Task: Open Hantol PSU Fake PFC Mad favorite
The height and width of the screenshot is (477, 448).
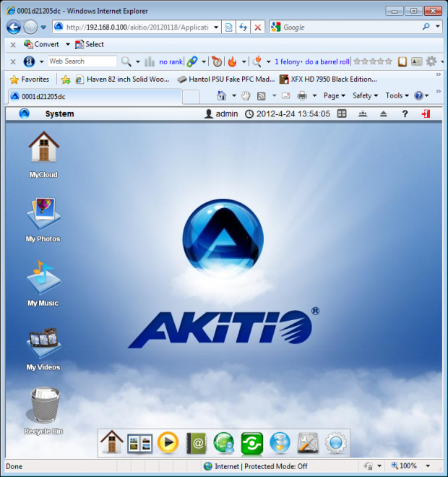Action: [226, 79]
